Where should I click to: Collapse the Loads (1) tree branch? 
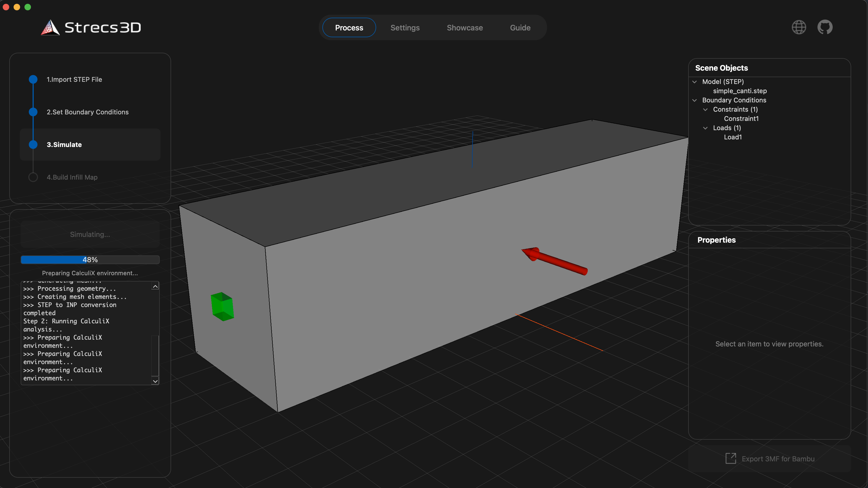tap(706, 128)
